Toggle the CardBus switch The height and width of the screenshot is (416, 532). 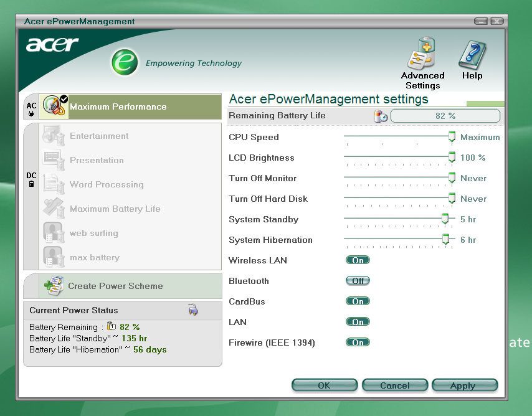(x=358, y=301)
